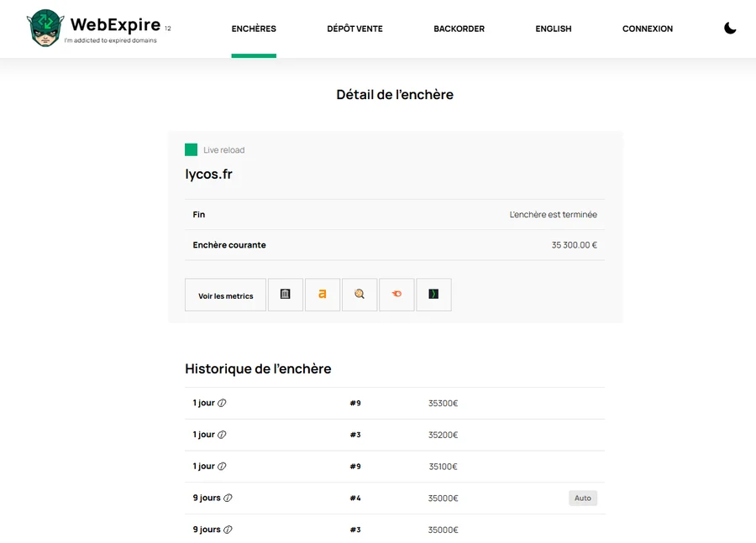Click info icon in last 9 jours row
This screenshot has width=756, height=543.
[x=228, y=530]
